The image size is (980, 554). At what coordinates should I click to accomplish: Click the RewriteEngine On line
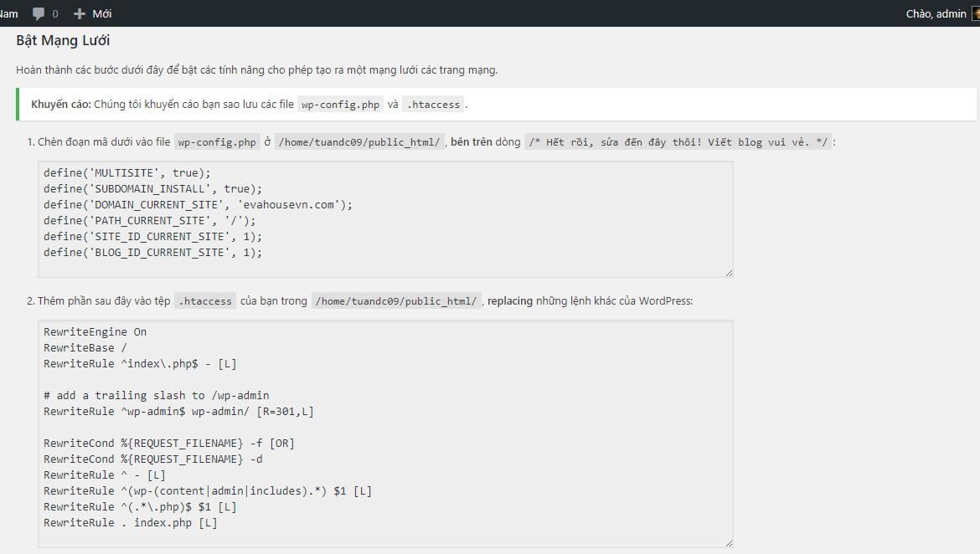(95, 332)
